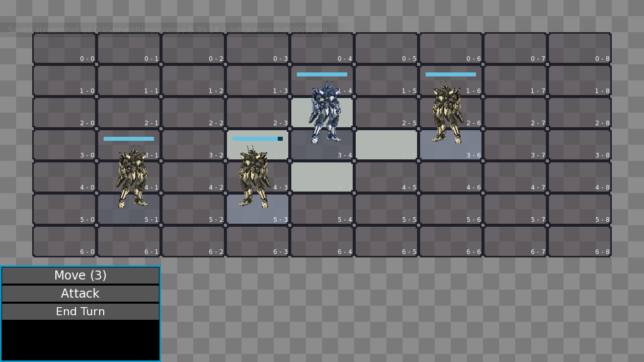Select grid tile 4-0
This screenshot has width=644, height=362.
(64, 177)
